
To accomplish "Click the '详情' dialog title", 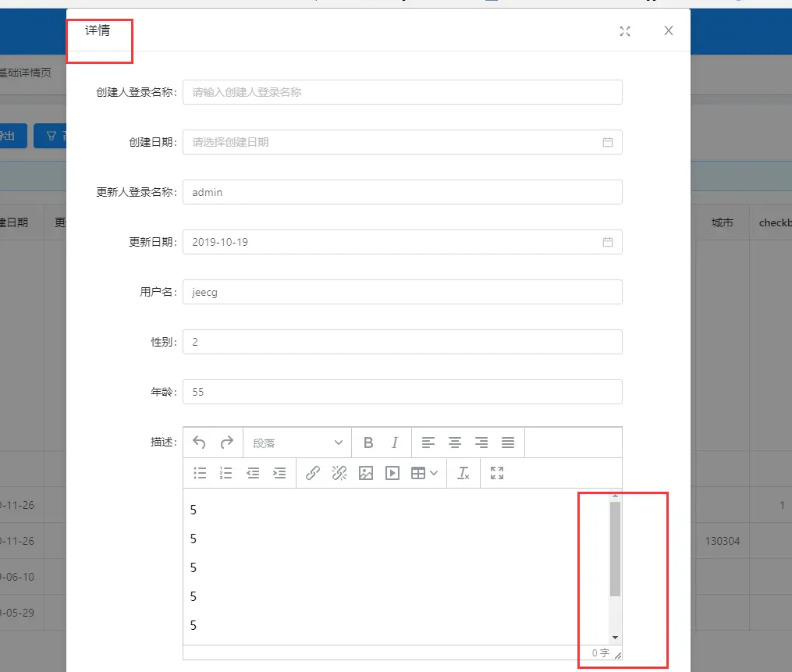I will pyautogui.click(x=98, y=30).
